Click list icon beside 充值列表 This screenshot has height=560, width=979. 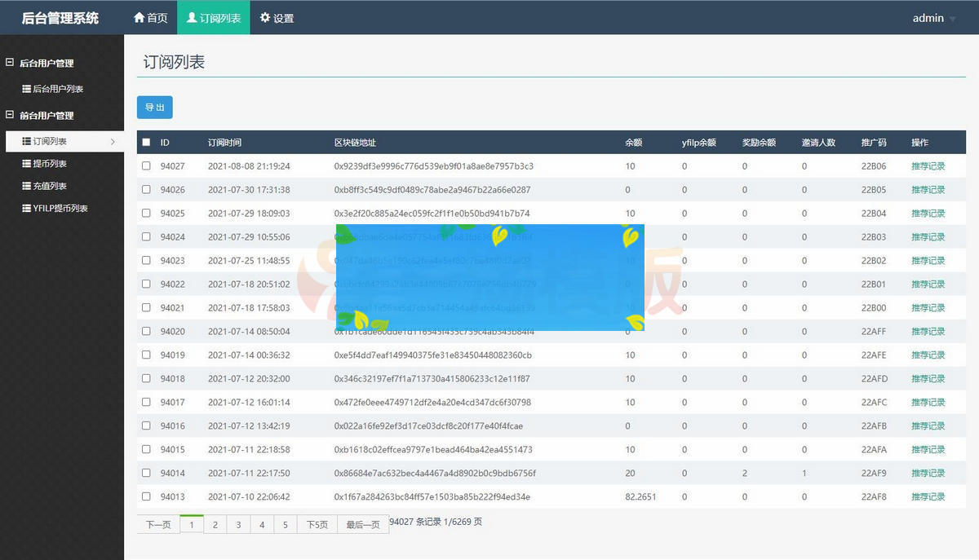[x=27, y=186]
